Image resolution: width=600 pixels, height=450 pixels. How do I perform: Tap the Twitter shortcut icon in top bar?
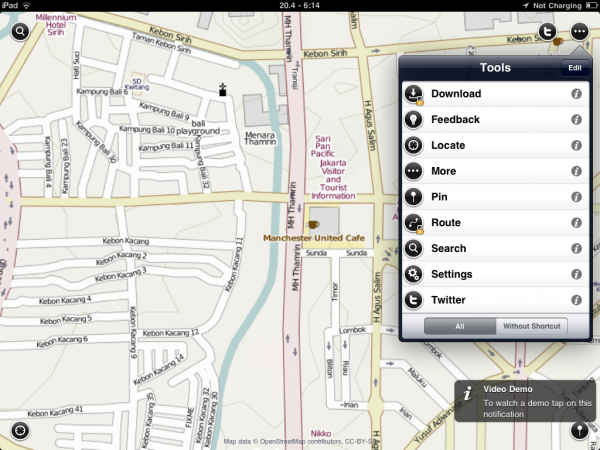(x=548, y=32)
